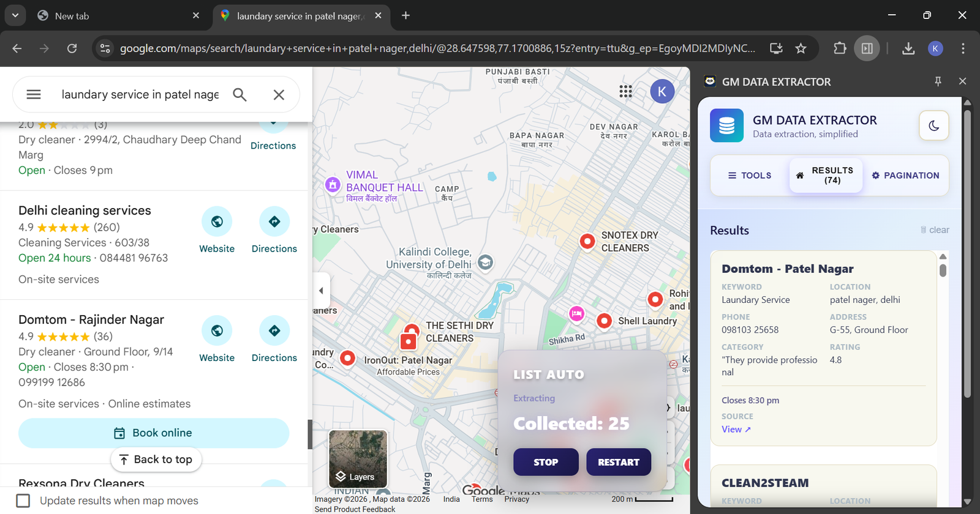Screen dimensions: 980x514
Task: Enable Update results when map moves
Action: point(23,501)
